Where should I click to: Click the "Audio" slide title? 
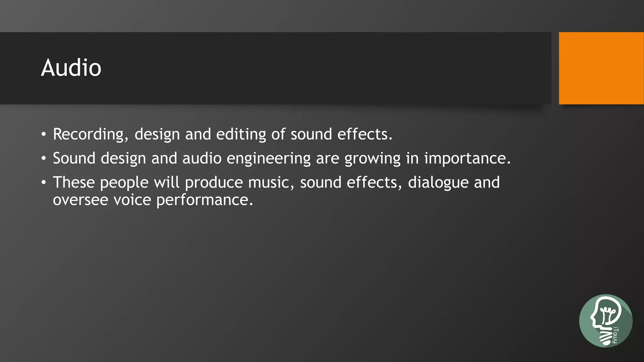tap(71, 68)
